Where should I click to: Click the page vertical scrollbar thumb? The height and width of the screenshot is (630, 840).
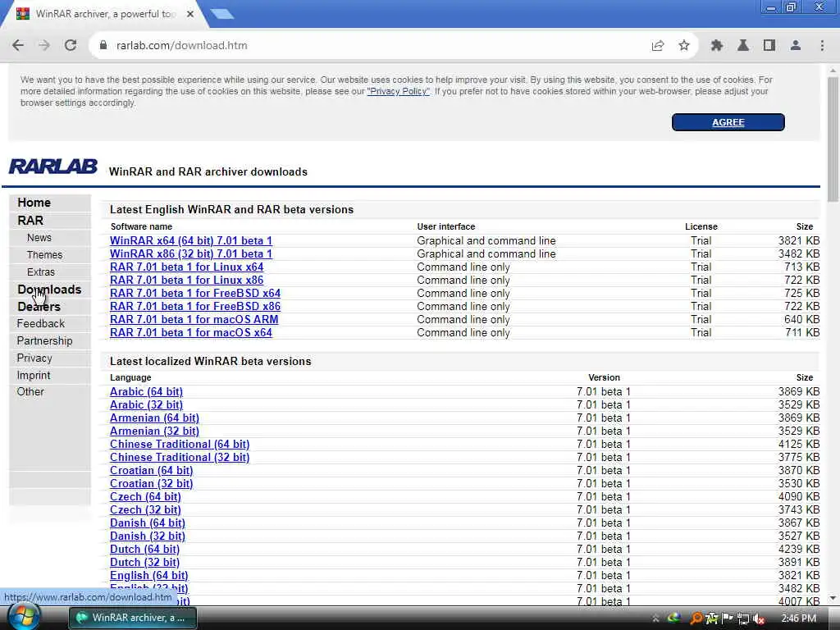pos(833,139)
